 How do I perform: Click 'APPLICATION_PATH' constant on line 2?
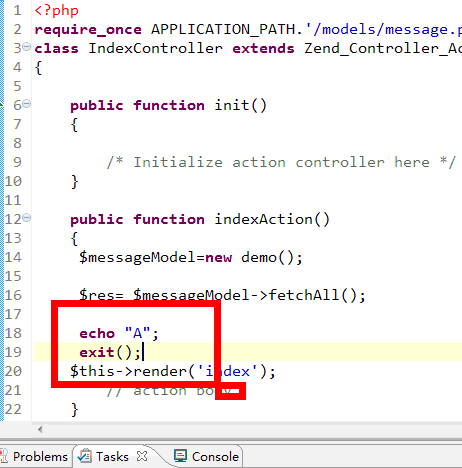pos(223,30)
